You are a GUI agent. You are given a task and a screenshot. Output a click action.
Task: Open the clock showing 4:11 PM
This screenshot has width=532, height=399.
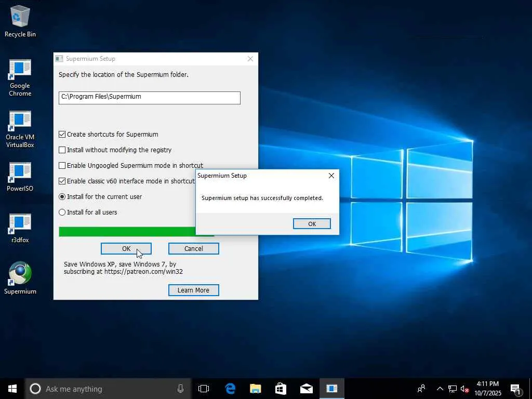[x=487, y=389]
